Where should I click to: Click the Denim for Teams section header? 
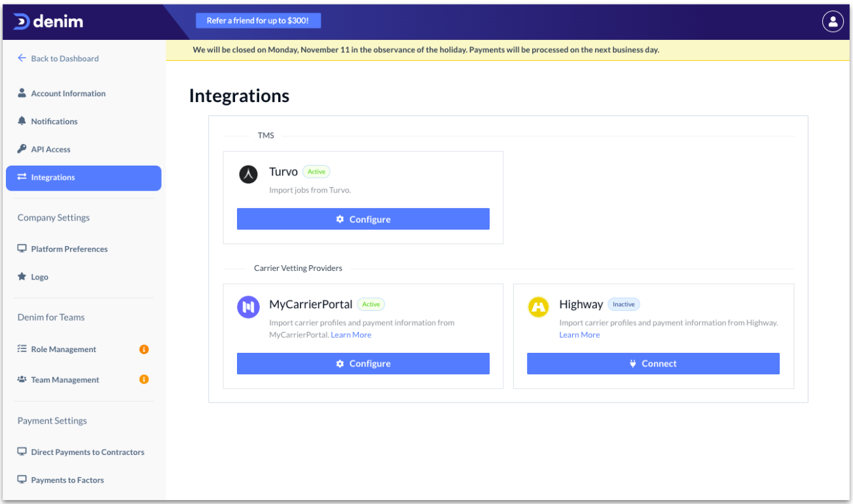(51, 317)
